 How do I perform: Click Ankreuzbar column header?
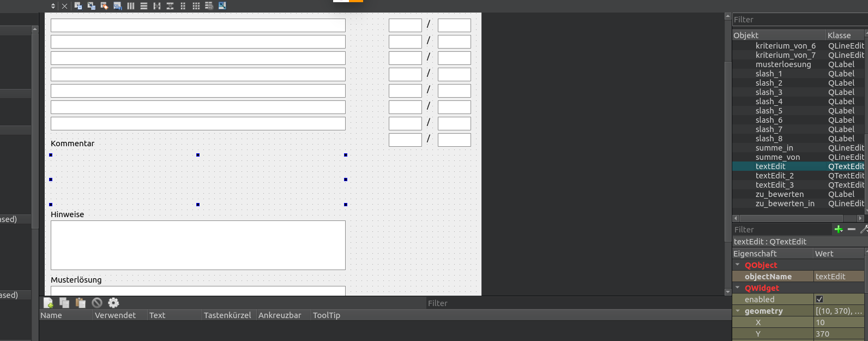pyautogui.click(x=284, y=315)
